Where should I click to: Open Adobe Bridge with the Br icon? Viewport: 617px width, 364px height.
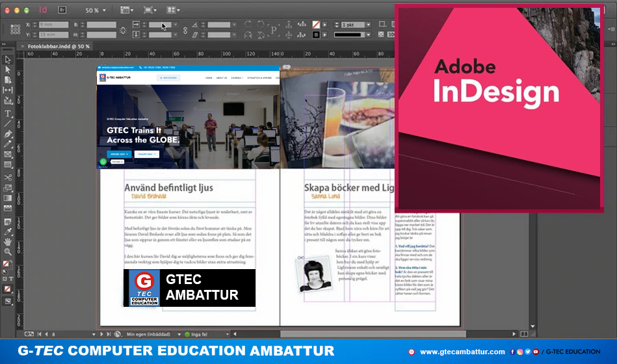(x=62, y=10)
